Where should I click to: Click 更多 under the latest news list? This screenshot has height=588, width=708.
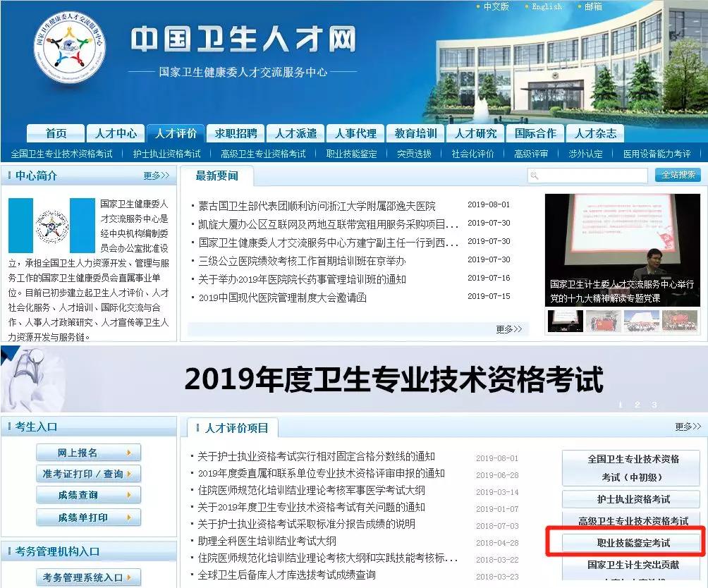click(508, 329)
